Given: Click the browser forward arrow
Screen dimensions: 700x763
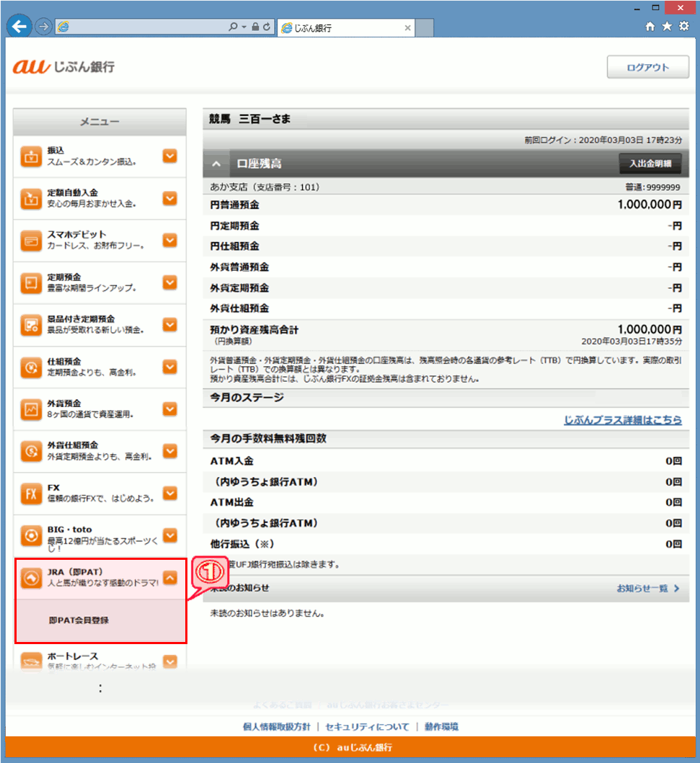Looking at the screenshot, I should pos(43,27).
